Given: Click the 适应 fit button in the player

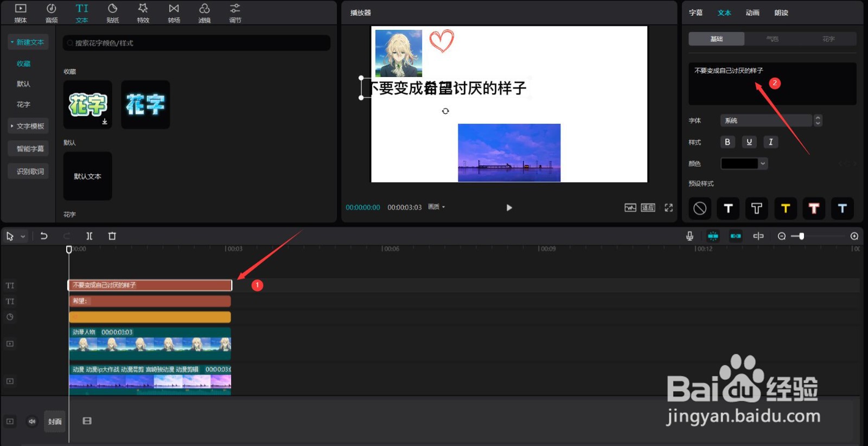Looking at the screenshot, I should tap(648, 208).
